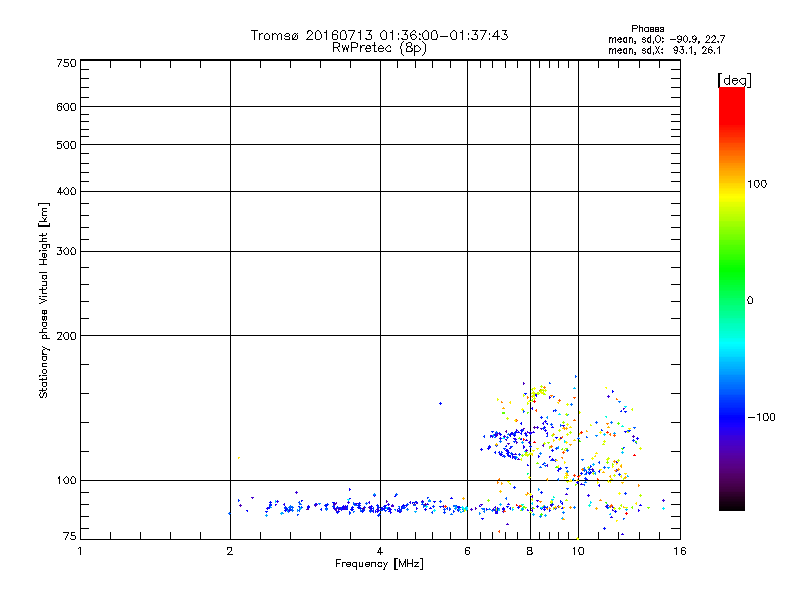800x600 pixels.
Task: Click the y-axis '750' tick label
Action: 66,63
